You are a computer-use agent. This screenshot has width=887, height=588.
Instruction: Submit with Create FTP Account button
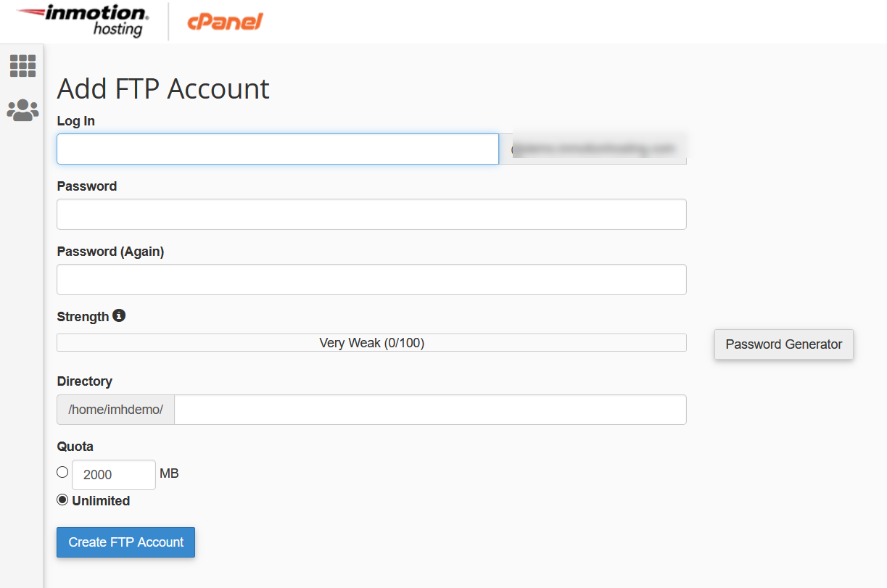126,542
